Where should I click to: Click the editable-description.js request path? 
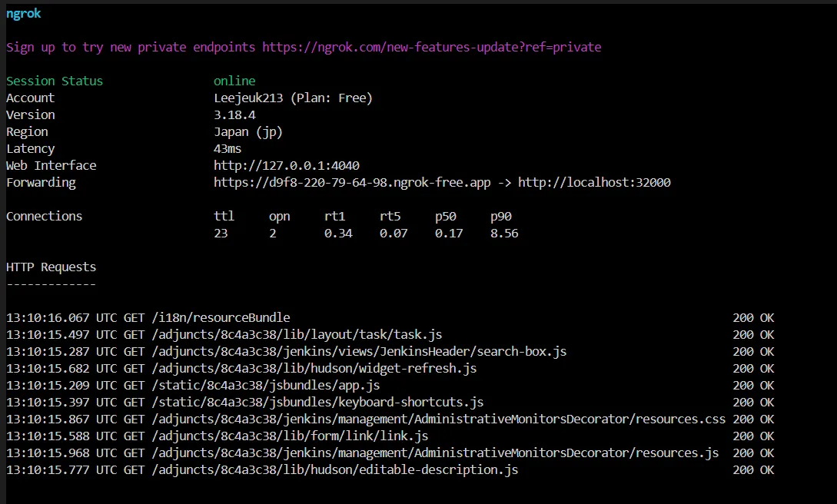(334, 470)
